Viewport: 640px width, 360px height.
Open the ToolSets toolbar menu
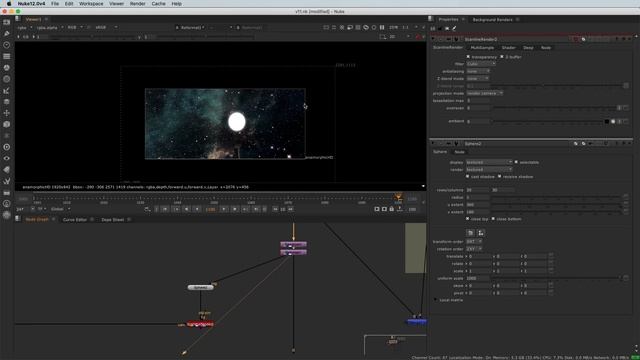tap(7, 181)
